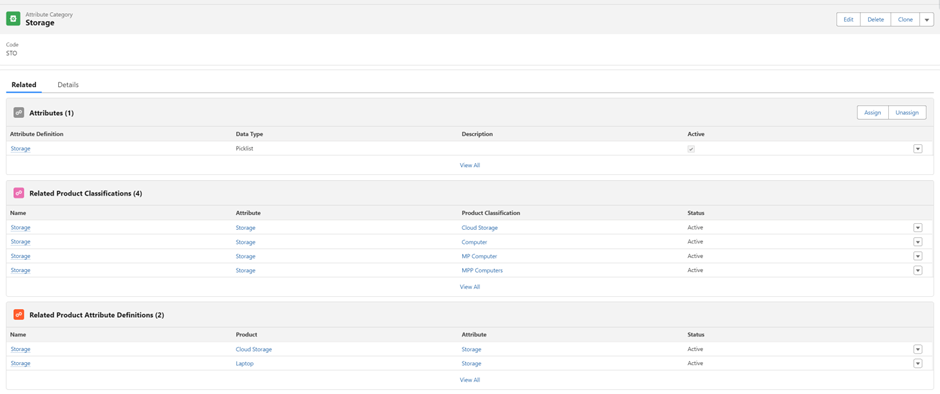Open the Computer product classification link

(x=474, y=242)
